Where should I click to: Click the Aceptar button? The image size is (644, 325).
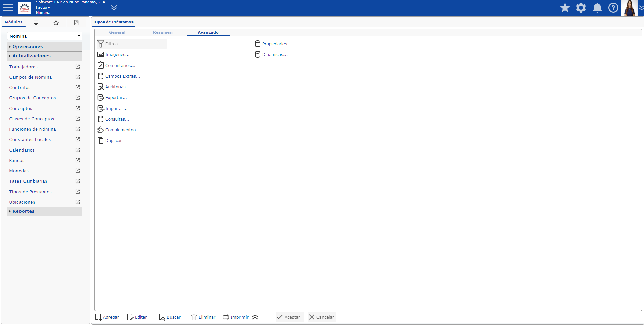coord(290,317)
